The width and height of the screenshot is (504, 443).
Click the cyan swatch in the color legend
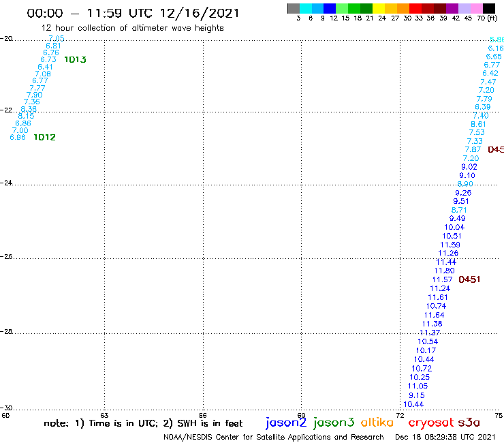tap(306, 8)
